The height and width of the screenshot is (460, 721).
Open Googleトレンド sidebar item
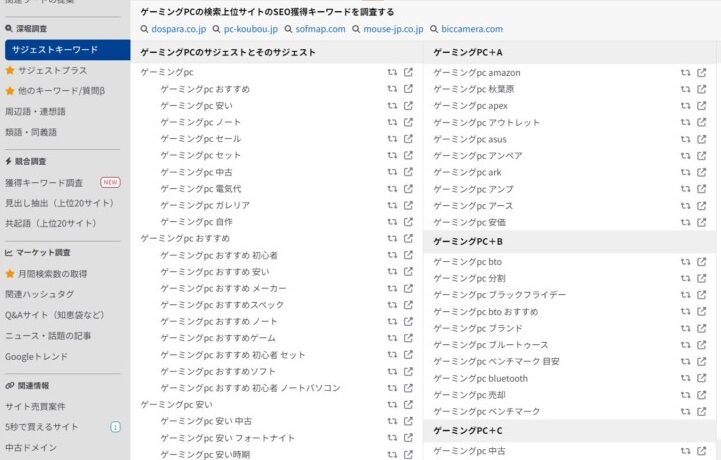click(36, 356)
